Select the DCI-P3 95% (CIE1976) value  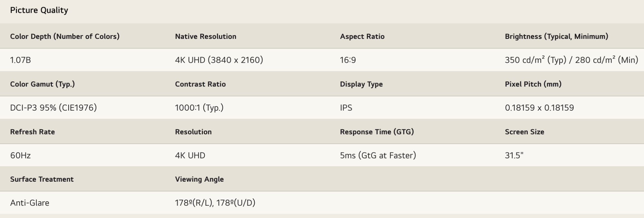(53, 108)
